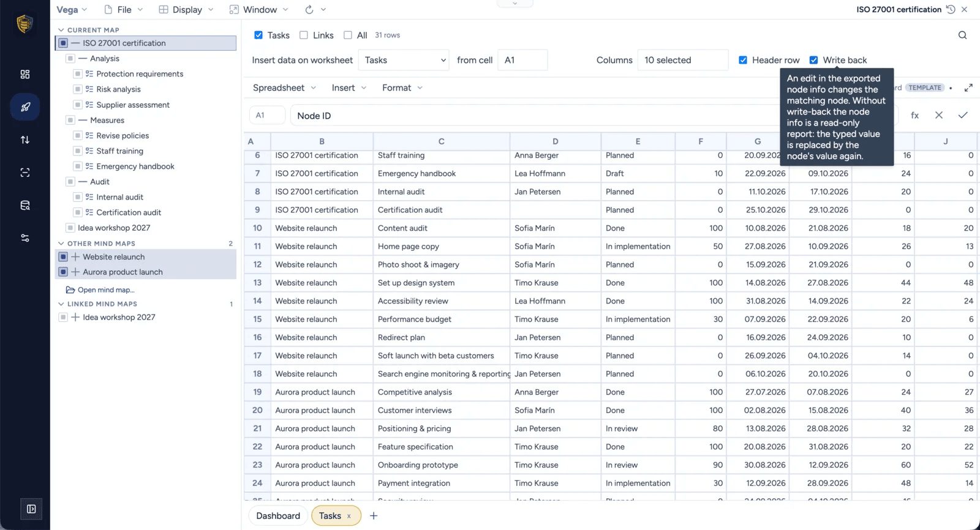Open the Columns 10 selected dropdown
The image size is (980, 530).
point(683,60)
